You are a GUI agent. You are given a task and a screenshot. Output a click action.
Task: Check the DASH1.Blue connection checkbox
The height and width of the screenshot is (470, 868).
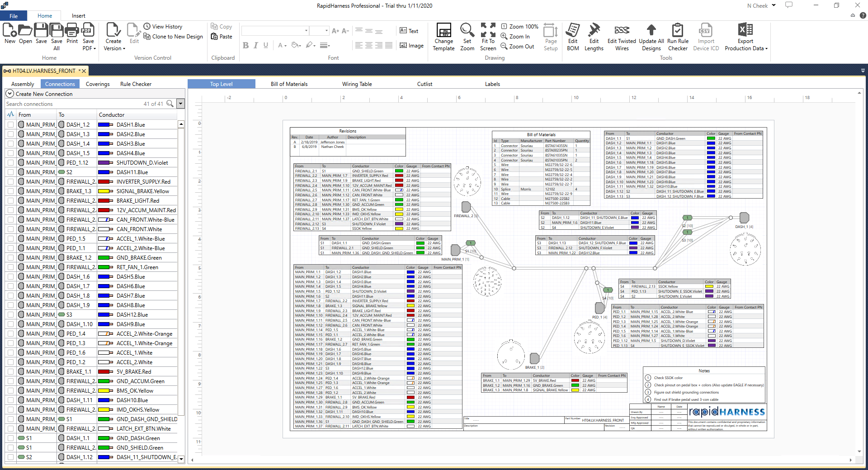(10, 124)
